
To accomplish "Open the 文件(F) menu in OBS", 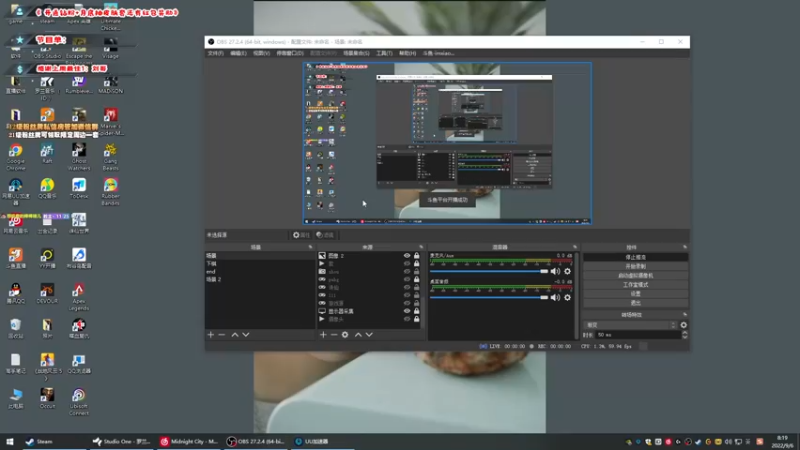I will (x=216, y=53).
